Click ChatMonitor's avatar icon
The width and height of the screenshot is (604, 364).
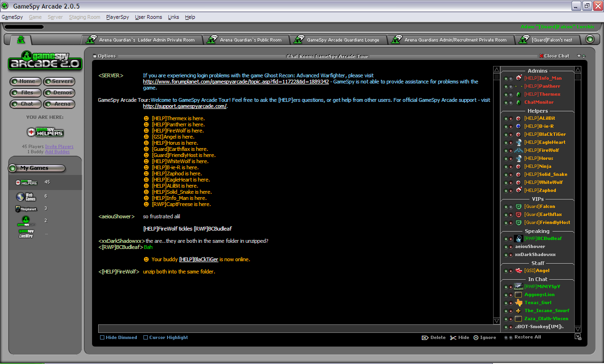click(x=519, y=102)
